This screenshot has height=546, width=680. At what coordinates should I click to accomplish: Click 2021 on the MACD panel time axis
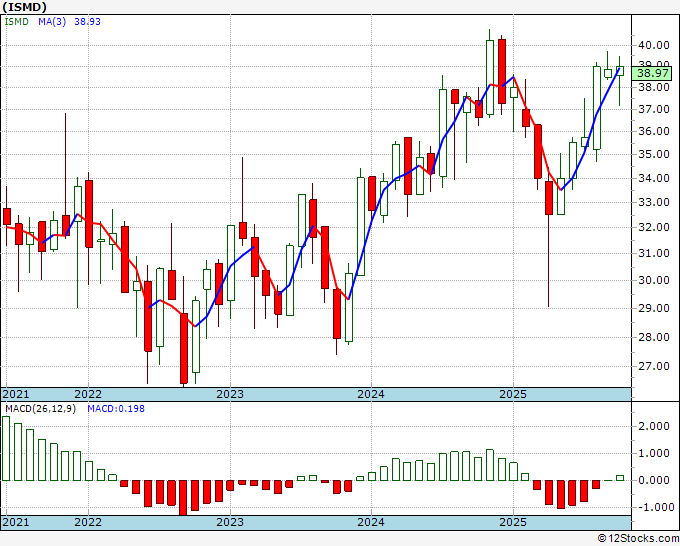pyautogui.click(x=16, y=522)
